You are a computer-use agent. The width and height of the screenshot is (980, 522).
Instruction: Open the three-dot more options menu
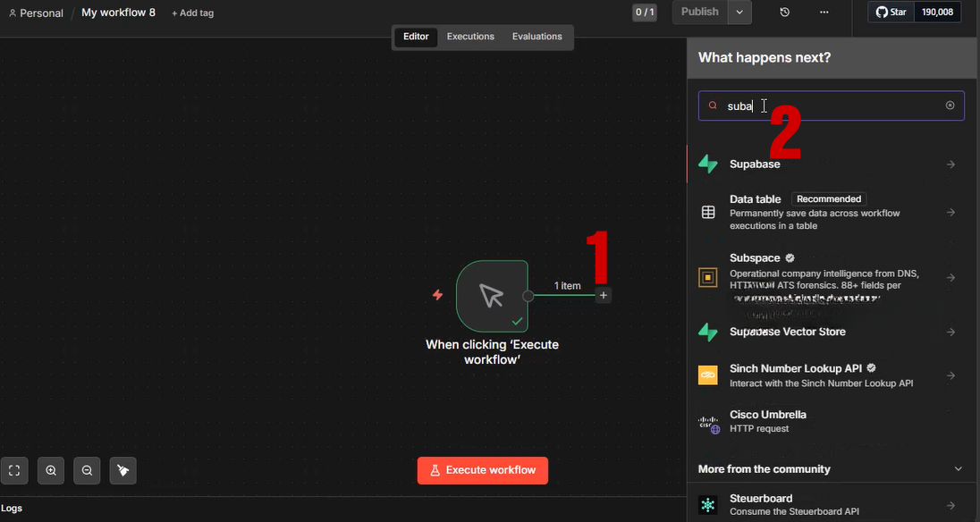pyautogui.click(x=824, y=13)
